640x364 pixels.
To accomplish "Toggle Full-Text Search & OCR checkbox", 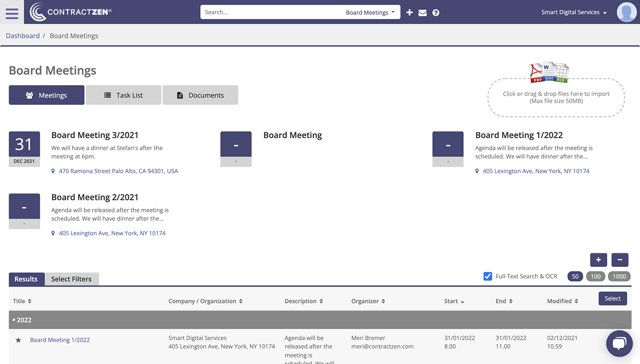I will (x=488, y=276).
